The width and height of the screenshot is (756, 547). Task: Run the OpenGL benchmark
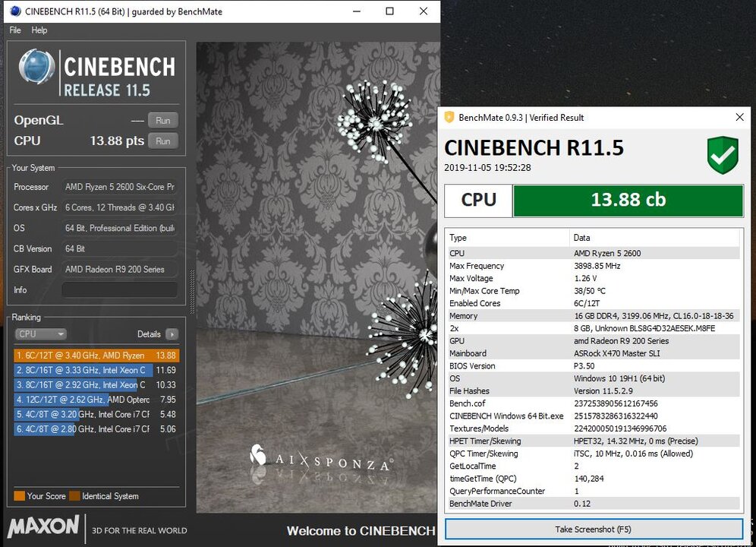coord(163,120)
